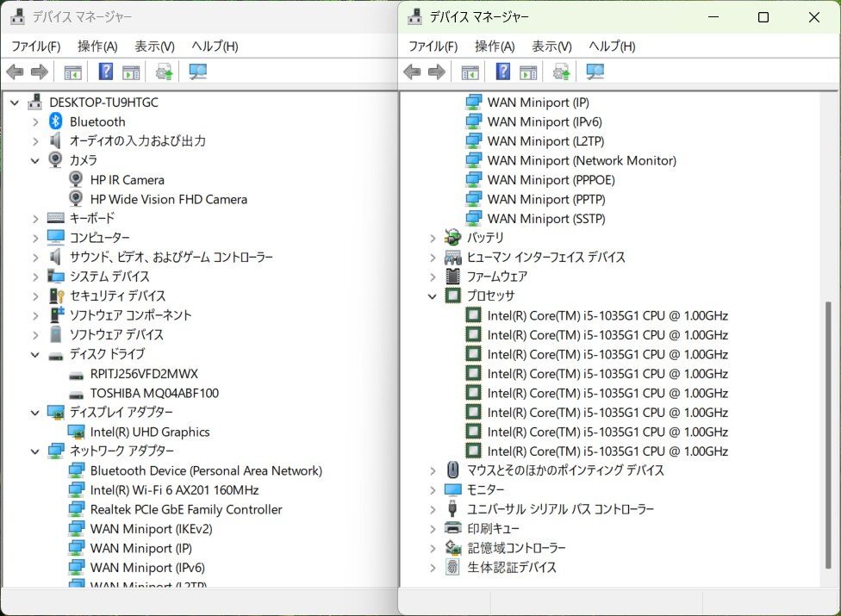Select WAN Miniport (IKEv2)
Viewport: 841px width, 616px height.
pyautogui.click(x=151, y=529)
